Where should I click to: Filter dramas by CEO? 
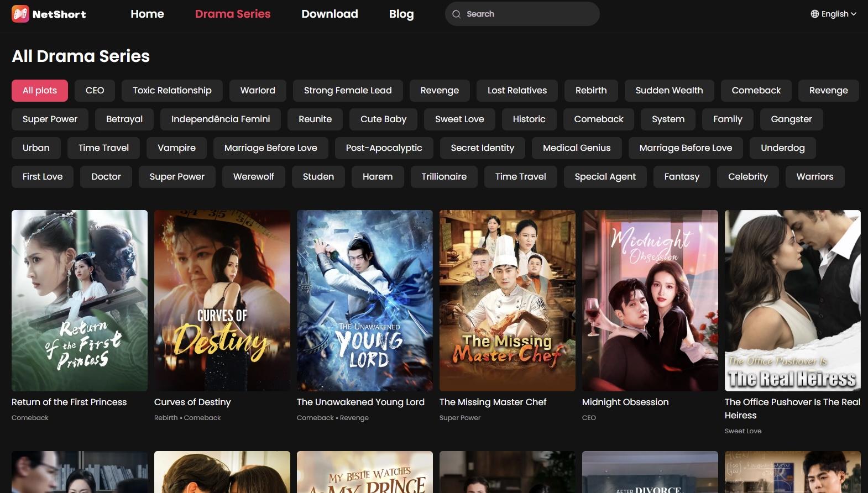point(95,91)
